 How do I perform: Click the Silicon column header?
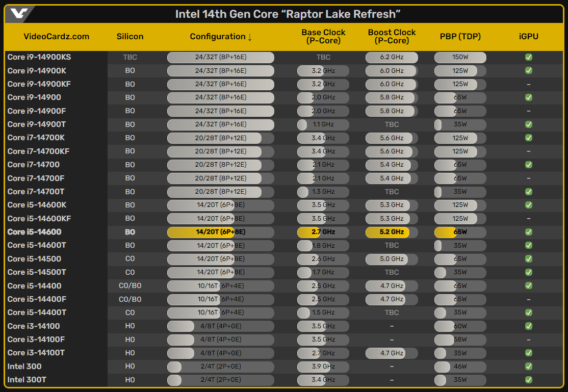pyautogui.click(x=130, y=37)
